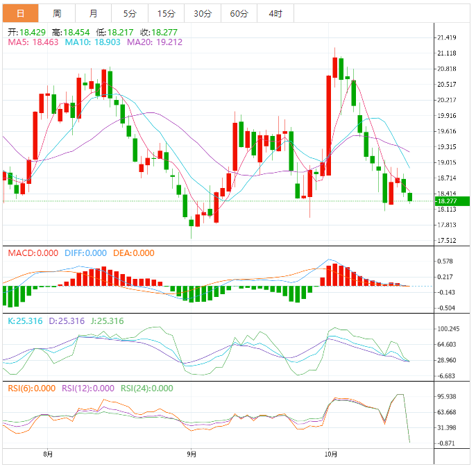Switch to the 月 monthly tab

[x=93, y=13]
